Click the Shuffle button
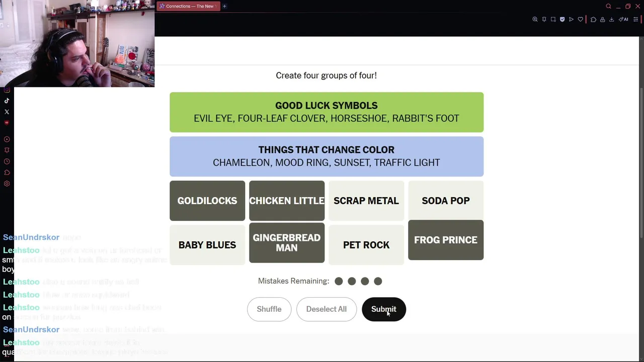 (x=269, y=309)
